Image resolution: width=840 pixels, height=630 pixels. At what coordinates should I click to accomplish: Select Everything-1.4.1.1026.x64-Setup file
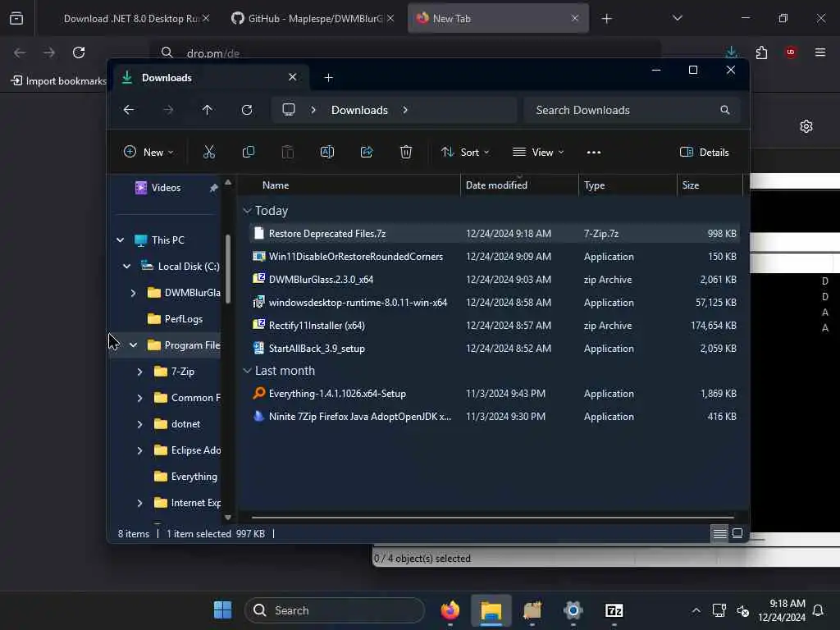pos(495,394)
